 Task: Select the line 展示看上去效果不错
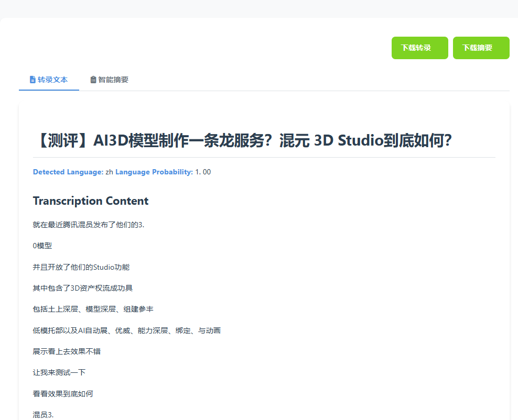(67, 352)
